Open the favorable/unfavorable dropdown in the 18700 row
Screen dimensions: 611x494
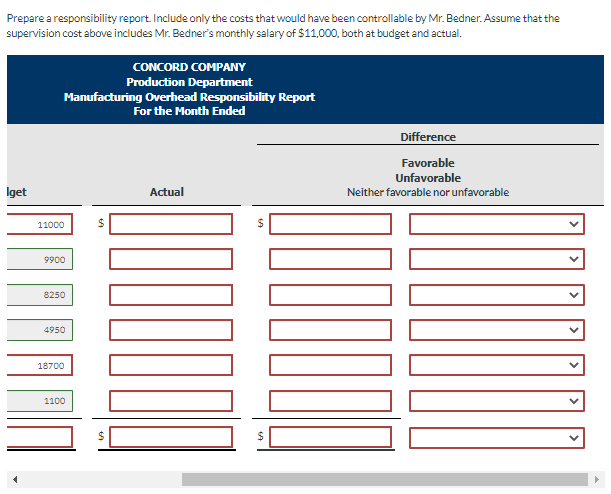click(x=497, y=365)
